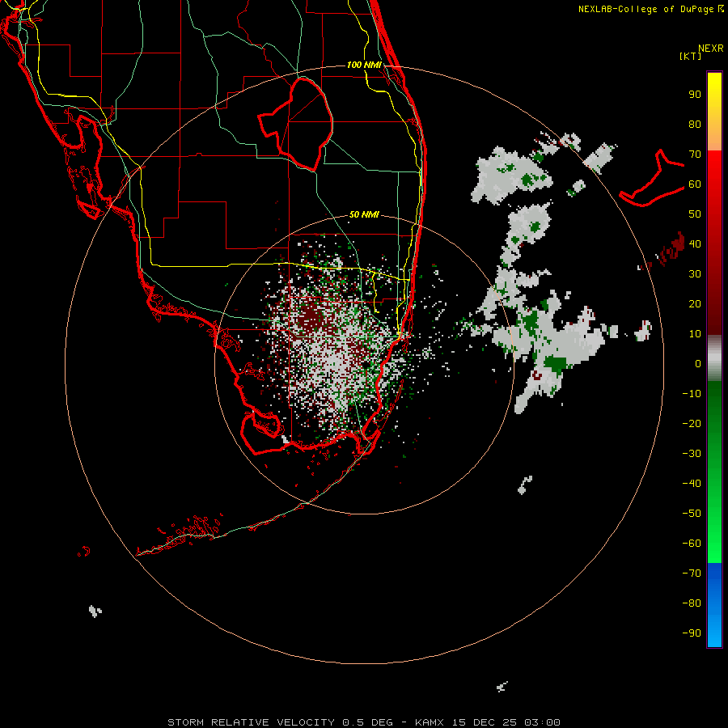Click the NEXR label above color scale
Image resolution: width=728 pixels, height=728 pixels.
(x=711, y=49)
